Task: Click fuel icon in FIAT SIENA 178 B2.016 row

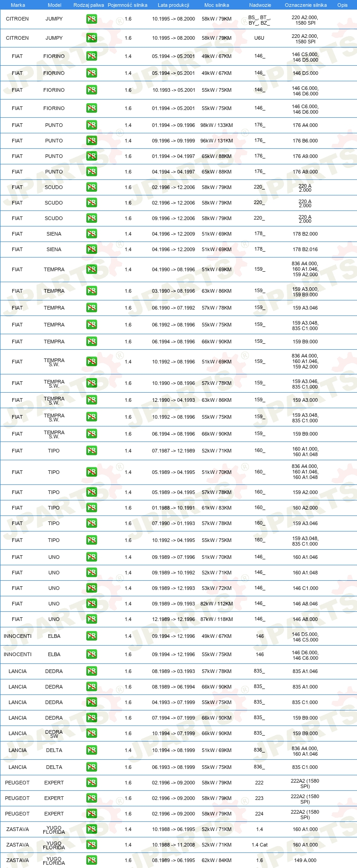Action: [91, 249]
